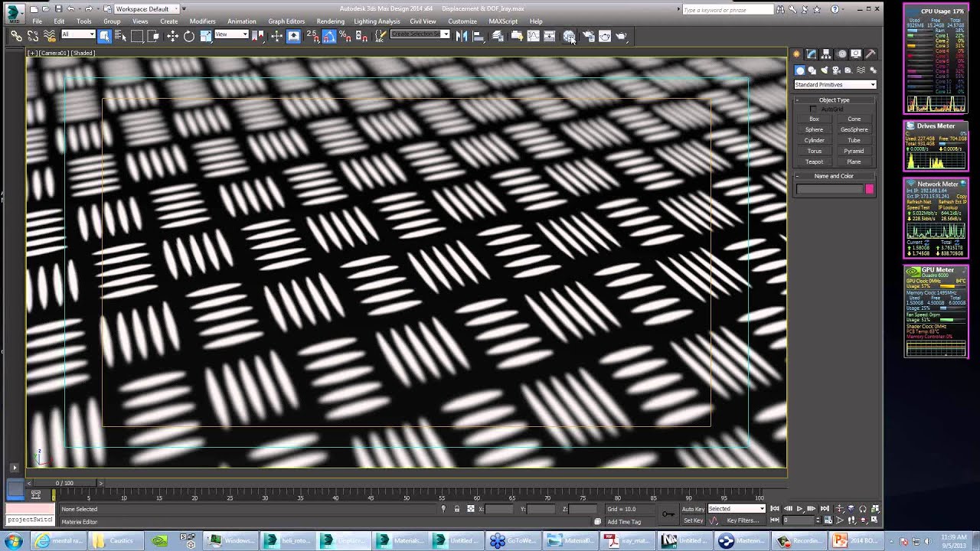The height and width of the screenshot is (551, 980).
Task: Click the Torus primitive button
Action: [x=815, y=151]
